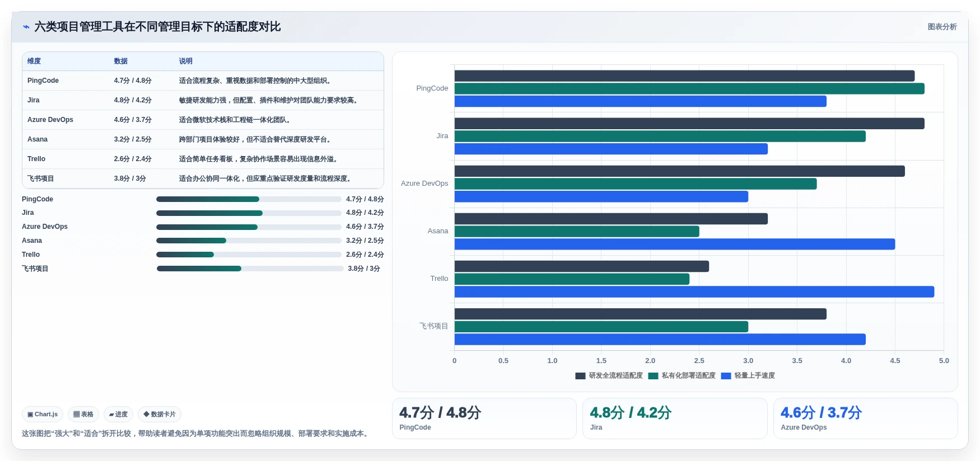Toggle the 研发全流程适配度 legend swatch
The width and height of the screenshot is (980, 461).
point(580,376)
